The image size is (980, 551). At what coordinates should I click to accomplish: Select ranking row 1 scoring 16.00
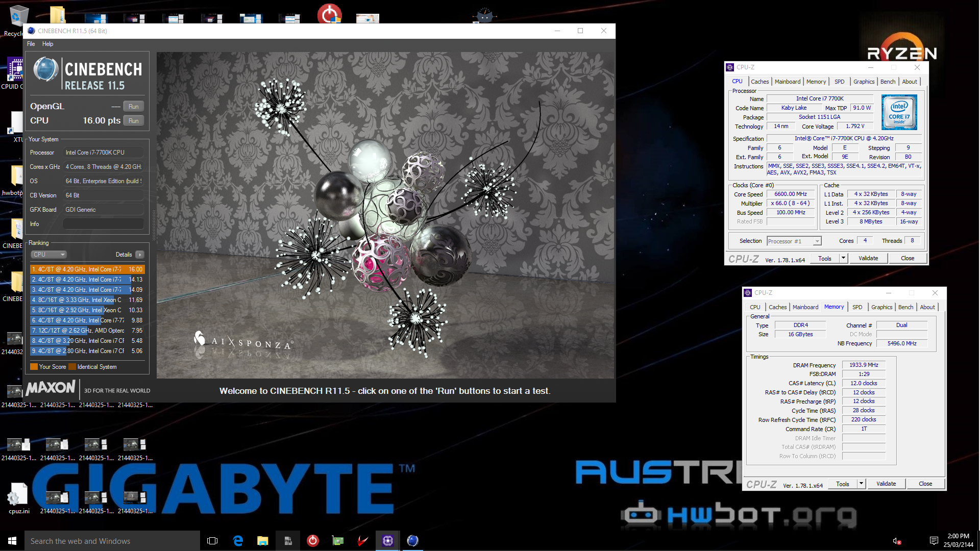click(x=87, y=269)
